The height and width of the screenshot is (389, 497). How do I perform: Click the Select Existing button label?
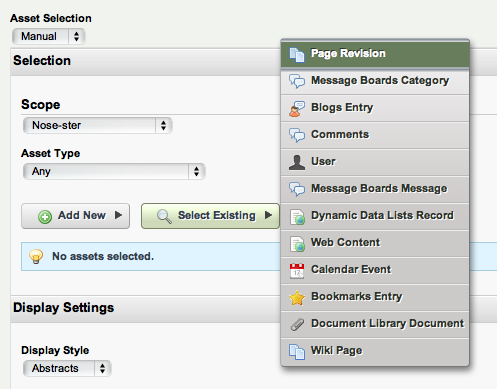click(x=217, y=215)
